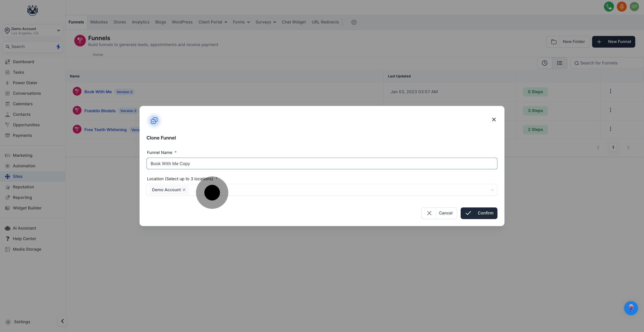Click the green phone call icon
Viewport: 644px width, 332px height.
click(609, 7)
